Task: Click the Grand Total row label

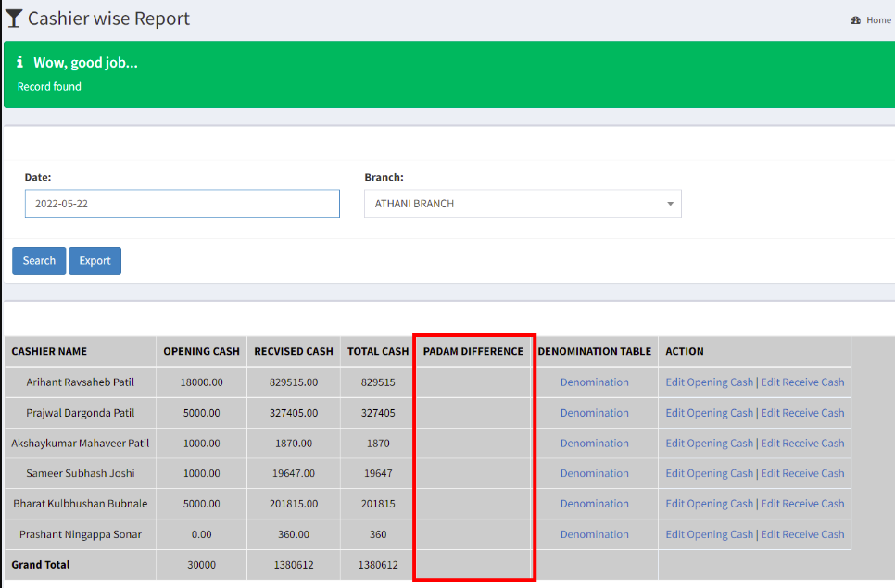Action: tap(41, 565)
